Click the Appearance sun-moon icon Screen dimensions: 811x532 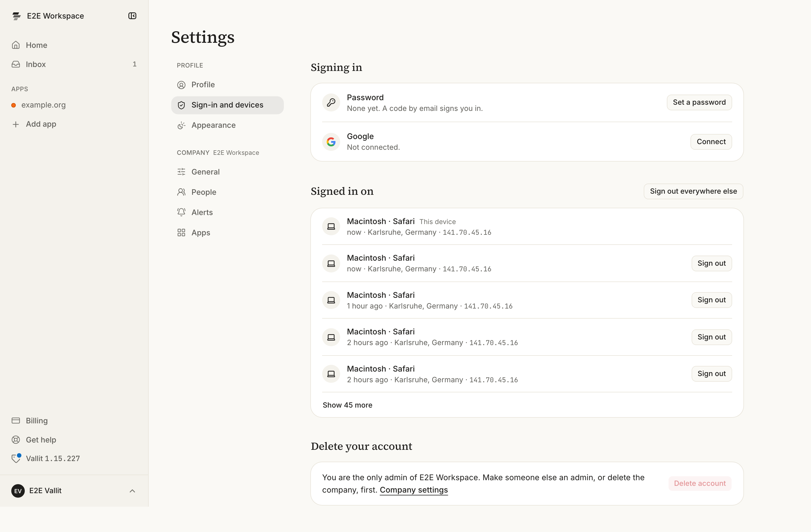tap(181, 125)
